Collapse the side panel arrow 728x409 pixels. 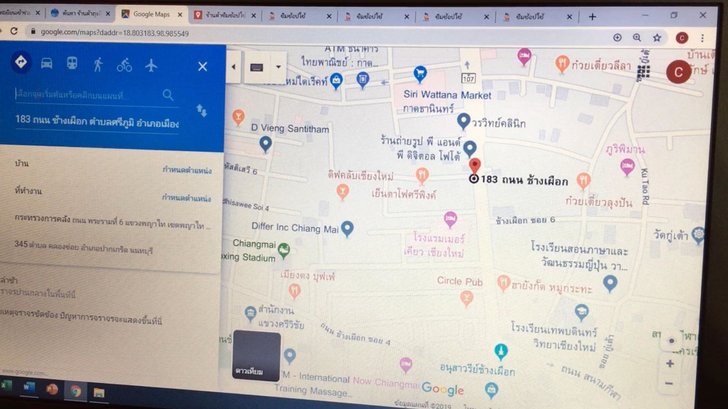[x=234, y=67]
